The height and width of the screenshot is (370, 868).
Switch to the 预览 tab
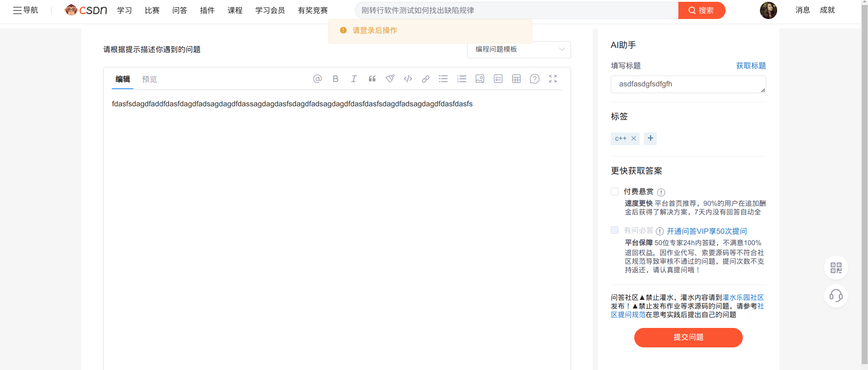tap(149, 79)
